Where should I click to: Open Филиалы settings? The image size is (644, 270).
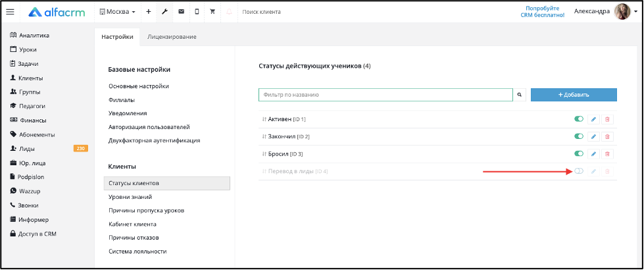(122, 100)
